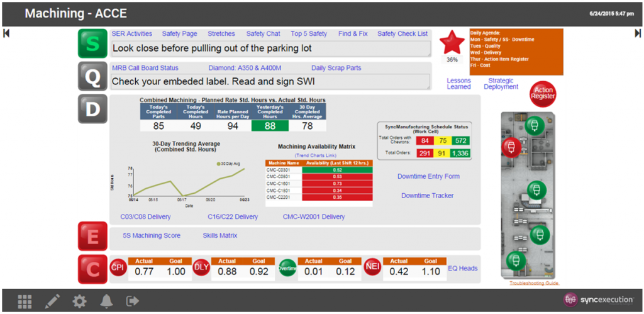Go to previous page using left arrow
This screenshot has height=314, width=644.
click(x=6, y=34)
